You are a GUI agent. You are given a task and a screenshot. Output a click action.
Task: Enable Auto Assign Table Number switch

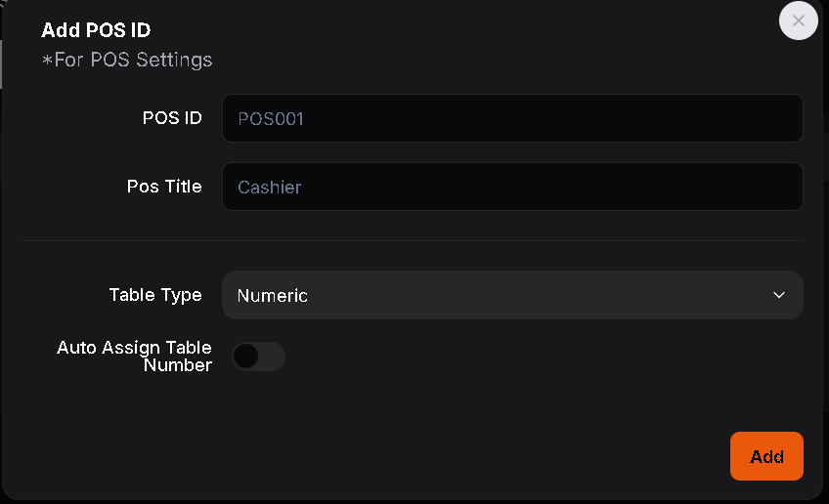coord(258,357)
